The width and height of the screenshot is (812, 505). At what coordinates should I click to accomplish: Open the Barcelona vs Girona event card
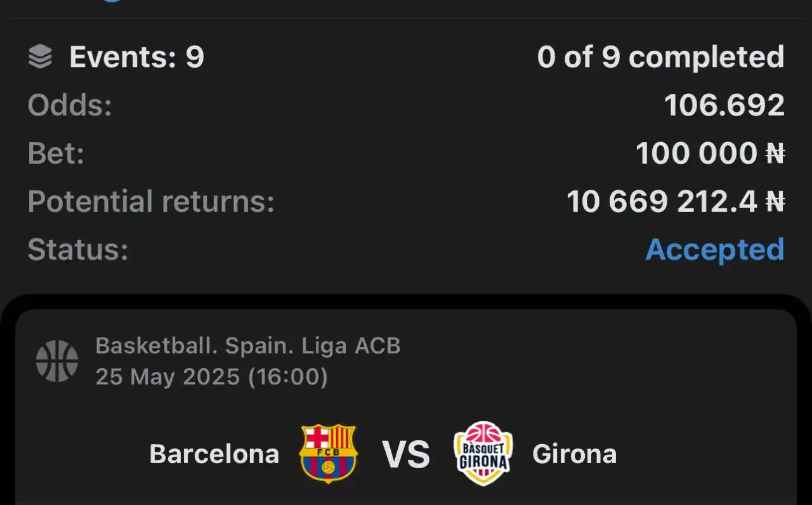coord(406,407)
